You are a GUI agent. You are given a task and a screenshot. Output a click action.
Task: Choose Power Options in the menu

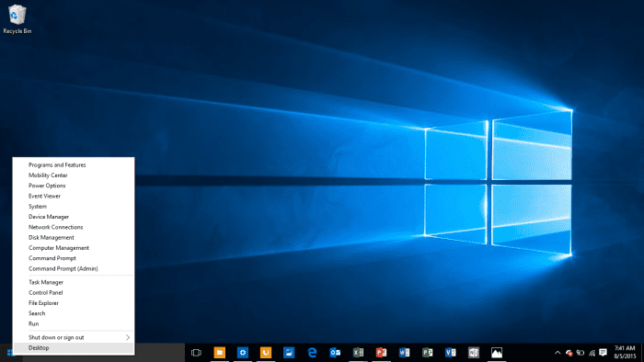(74, 186)
